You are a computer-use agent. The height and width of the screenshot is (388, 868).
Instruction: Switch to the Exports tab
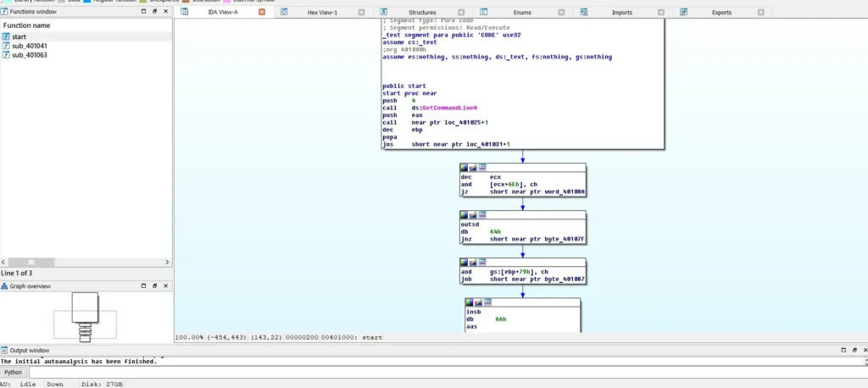tap(721, 12)
